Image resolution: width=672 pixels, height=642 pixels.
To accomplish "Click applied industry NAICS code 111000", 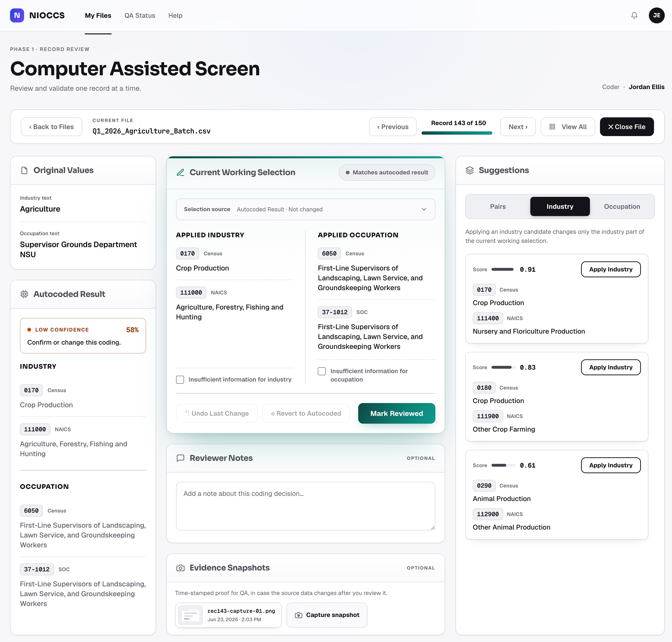I will click(x=191, y=293).
